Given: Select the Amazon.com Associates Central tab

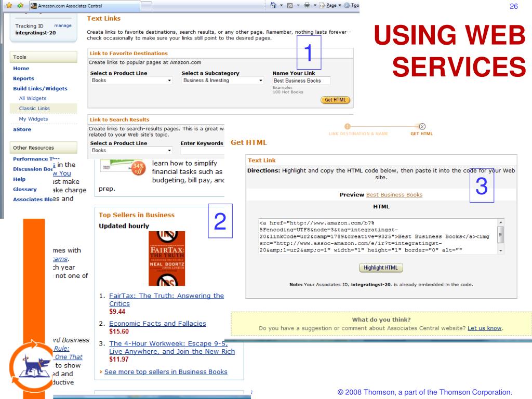Looking at the screenshot, I should pos(85,6).
